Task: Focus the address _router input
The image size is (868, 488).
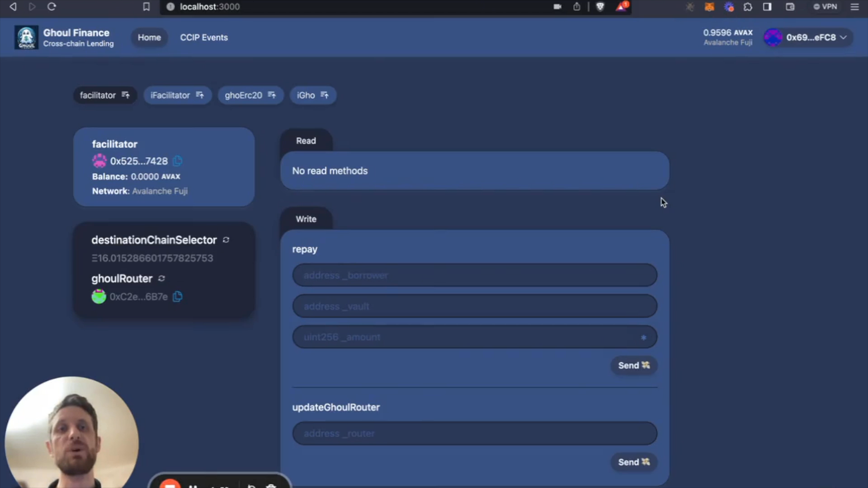Action: (x=475, y=433)
